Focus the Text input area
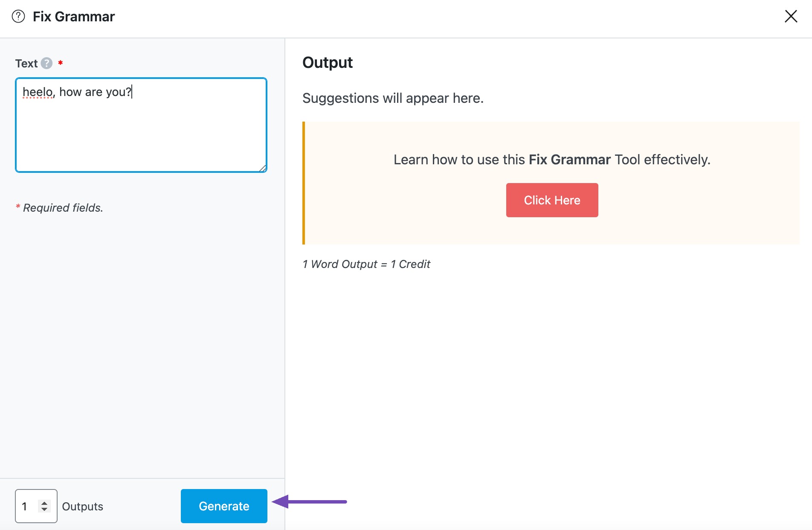The width and height of the screenshot is (812, 530). [141, 125]
